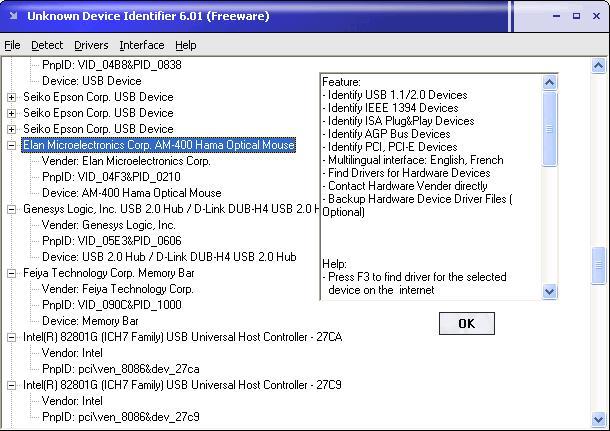The image size is (610, 431).
Task: Click PnpID pci\ven_8086&dev_27c9 row
Action: [121, 417]
